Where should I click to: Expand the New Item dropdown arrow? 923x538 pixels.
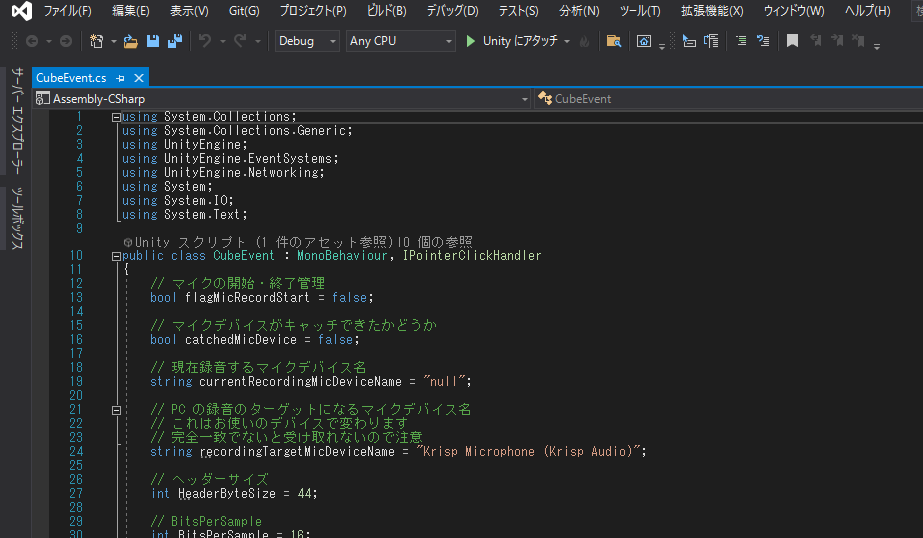(x=114, y=41)
